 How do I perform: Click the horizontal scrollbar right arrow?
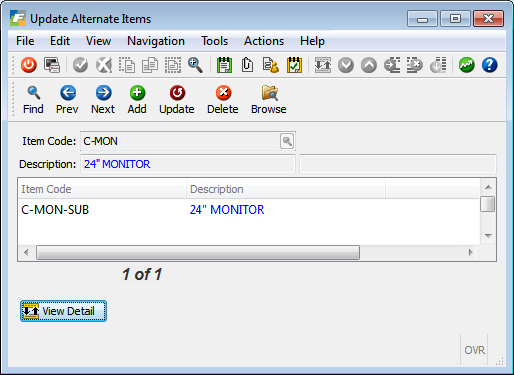coord(471,253)
